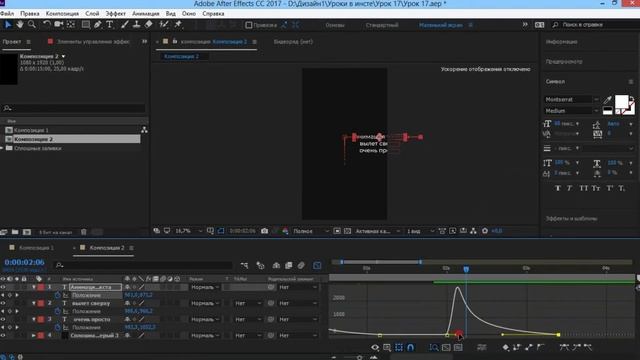Toggle transparency grid in composition viewer

click(347, 231)
